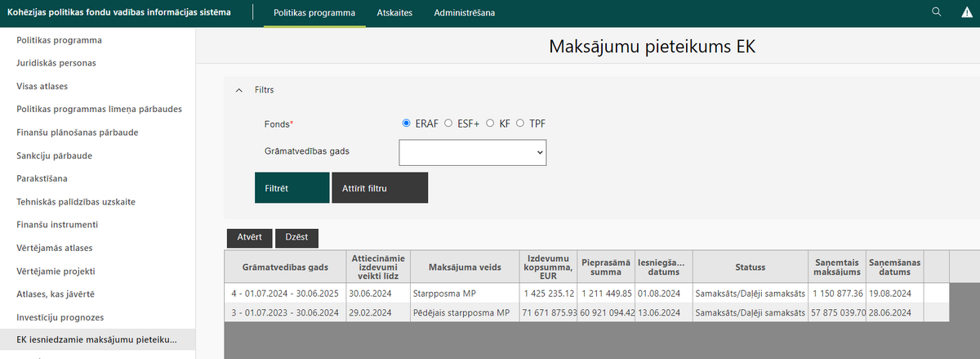
Task: Open the search magnifier icon
Action: click(x=937, y=11)
